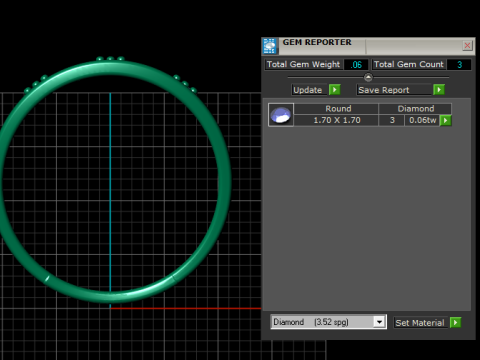Screen dimensions: 480x360
Task: Select the top gem cluster on the ring
Action: pyautogui.click(x=110, y=59)
